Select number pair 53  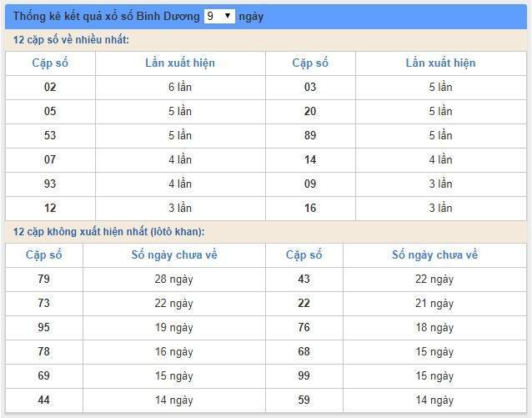pos(50,135)
